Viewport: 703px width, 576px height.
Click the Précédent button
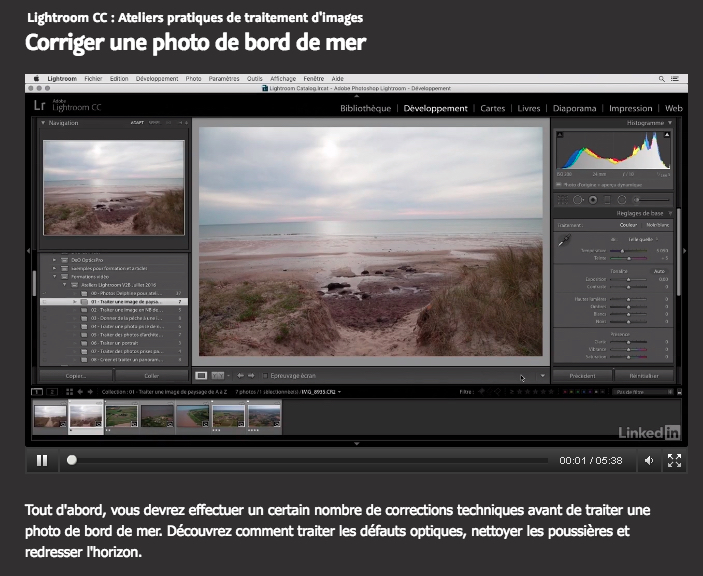(582, 376)
